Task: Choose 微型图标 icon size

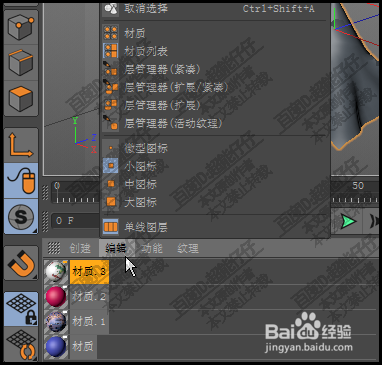Action: click(215, 148)
